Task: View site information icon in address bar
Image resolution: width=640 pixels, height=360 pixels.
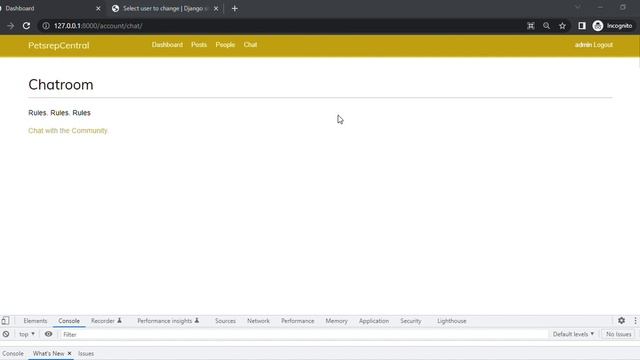Action: point(46,26)
